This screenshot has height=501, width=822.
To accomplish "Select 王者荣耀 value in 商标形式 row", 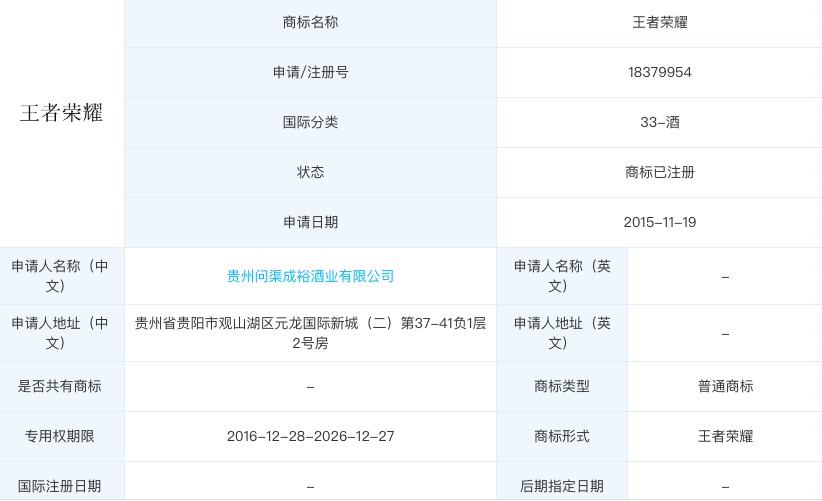I will pos(725,437).
